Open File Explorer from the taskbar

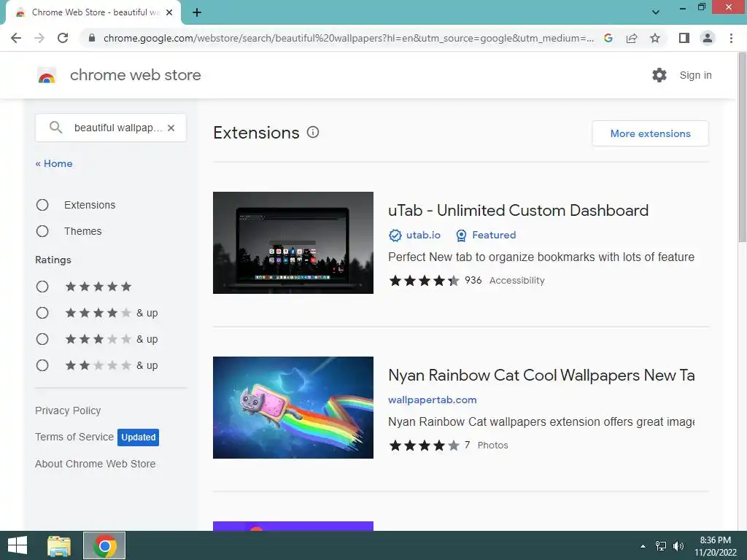pos(59,545)
